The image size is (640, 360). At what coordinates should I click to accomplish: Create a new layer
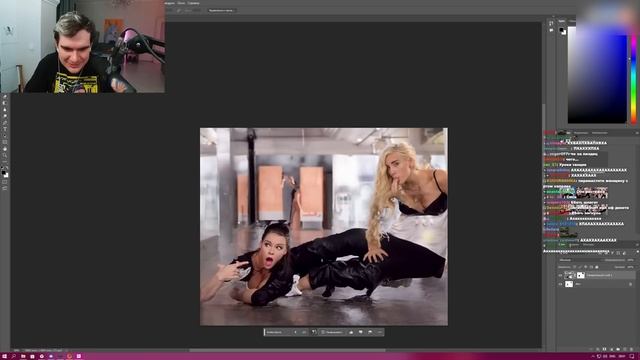coord(625,349)
